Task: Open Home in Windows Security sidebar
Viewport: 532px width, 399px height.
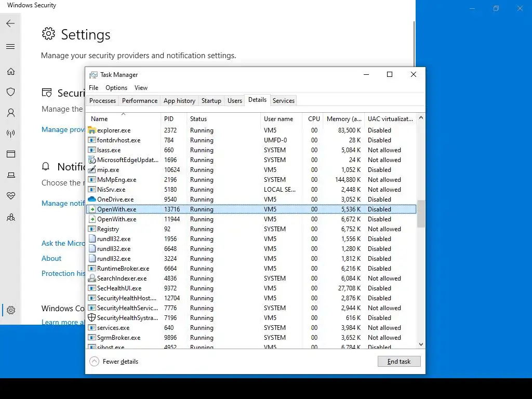Action: click(11, 72)
